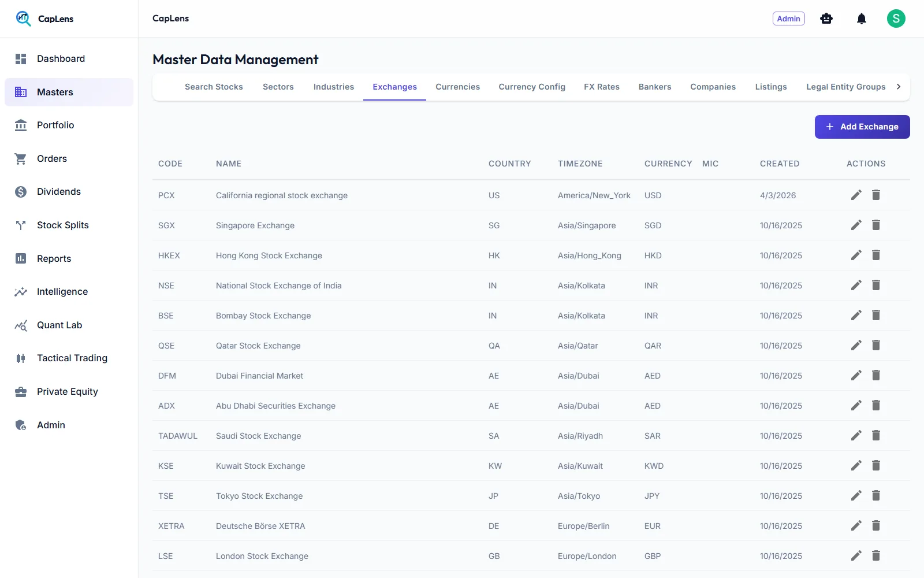
Task: Open the FX Rates tab
Action: (x=601, y=87)
